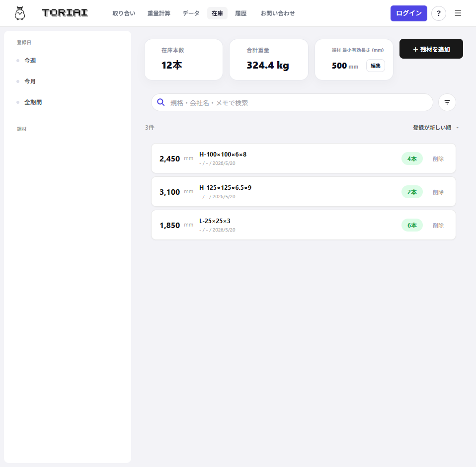Open the H-125×125×6.5×9 stock row
The height and width of the screenshot is (467, 476).
[x=304, y=192]
